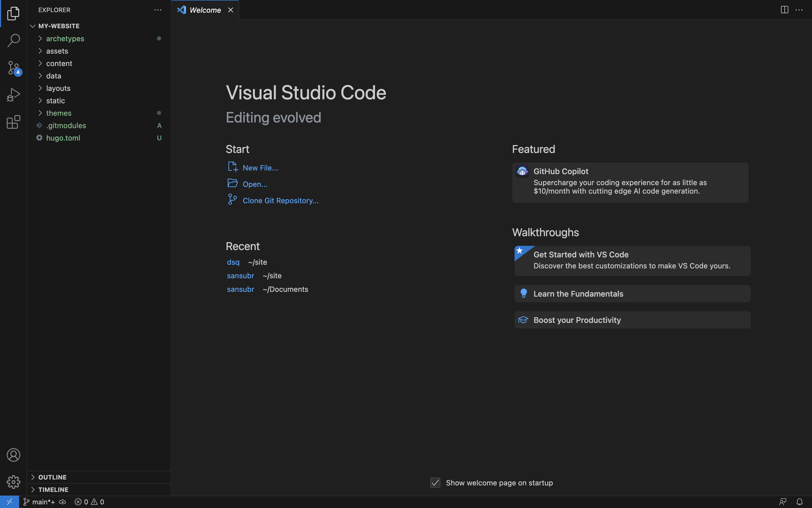
Task: Click Clone Git Repository... link
Action: click(x=281, y=201)
